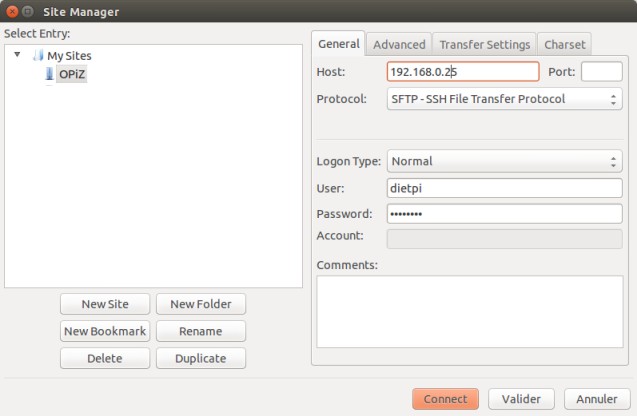
Task: Select the OPiZ site entry
Action: pyautogui.click(x=72, y=74)
